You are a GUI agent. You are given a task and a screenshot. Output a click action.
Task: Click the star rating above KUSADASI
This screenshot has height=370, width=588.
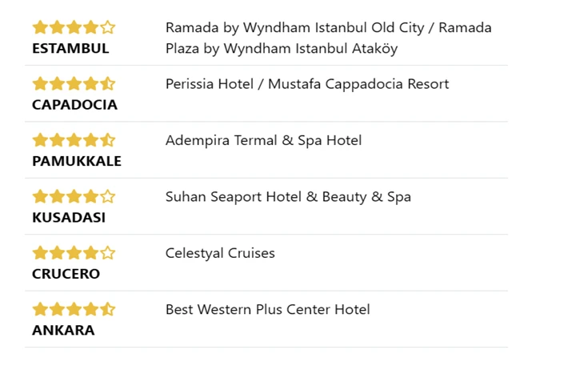74,197
